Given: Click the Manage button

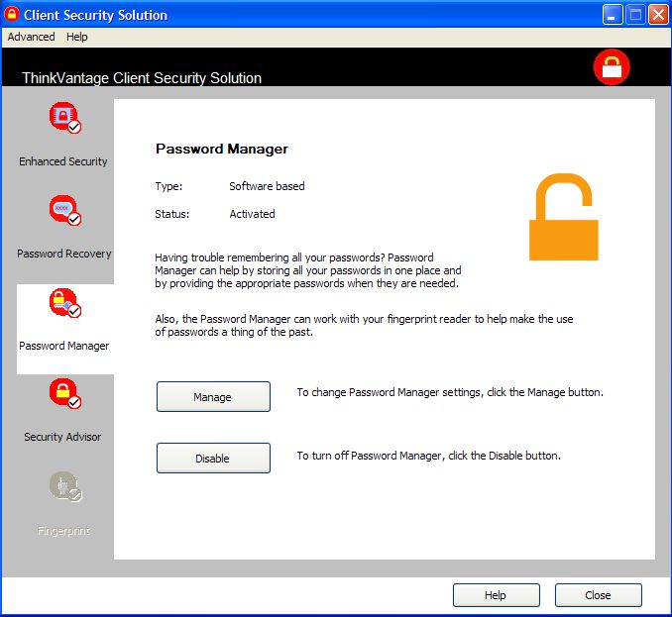Looking at the screenshot, I should click(x=213, y=397).
